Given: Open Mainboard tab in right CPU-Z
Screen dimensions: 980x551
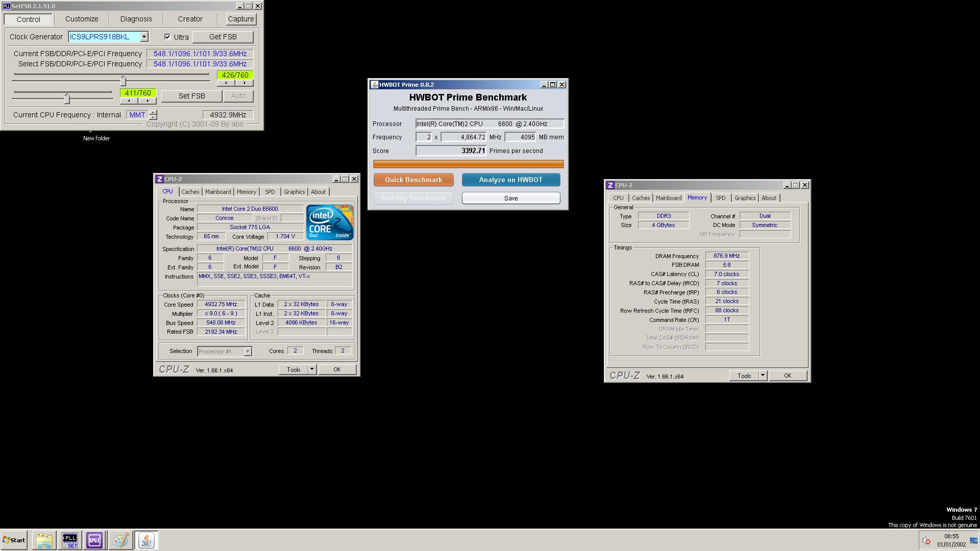Looking at the screenshot, I should 669,198.
